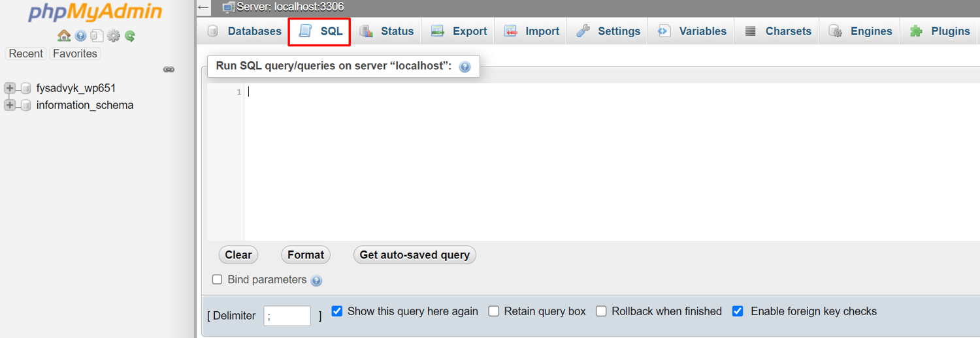
Task: Expand the fysadvyk_wp651 database tree
Action: (x=10, y=88)
